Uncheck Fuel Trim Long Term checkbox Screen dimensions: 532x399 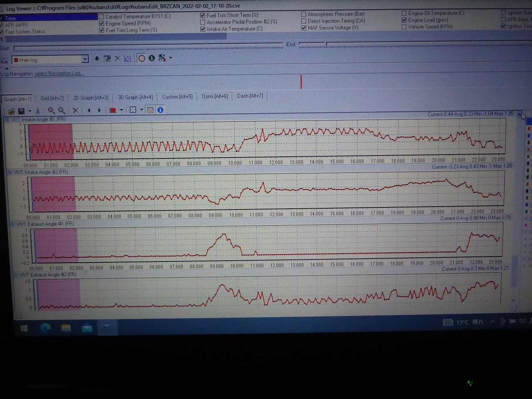(x=101, y=30)
